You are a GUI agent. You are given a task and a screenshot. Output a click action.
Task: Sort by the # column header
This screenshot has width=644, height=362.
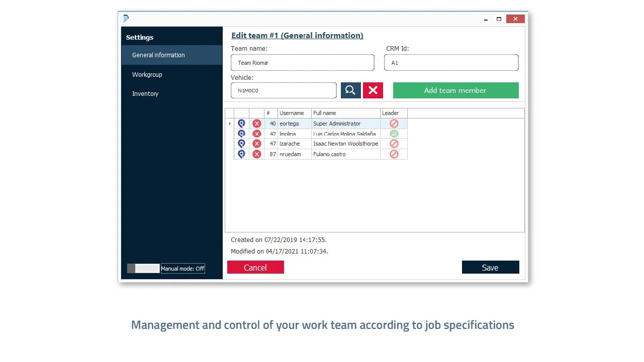click(271, 113)
